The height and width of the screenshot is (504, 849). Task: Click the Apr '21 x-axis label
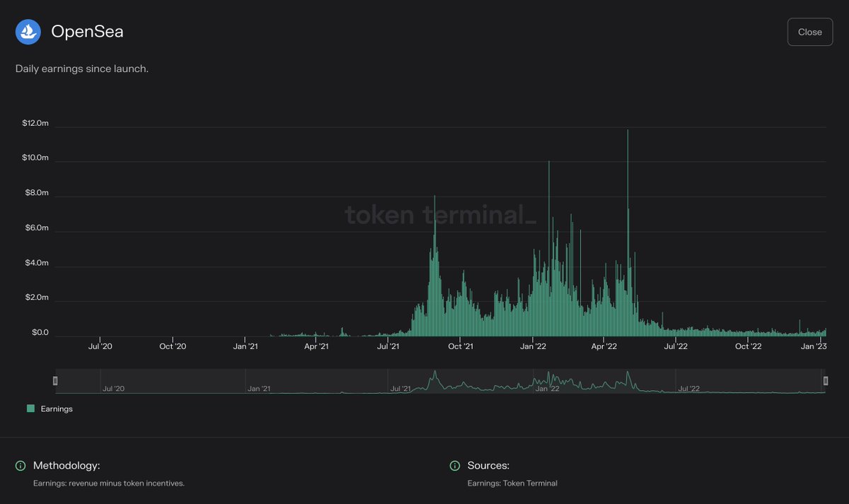pos(316,346)
